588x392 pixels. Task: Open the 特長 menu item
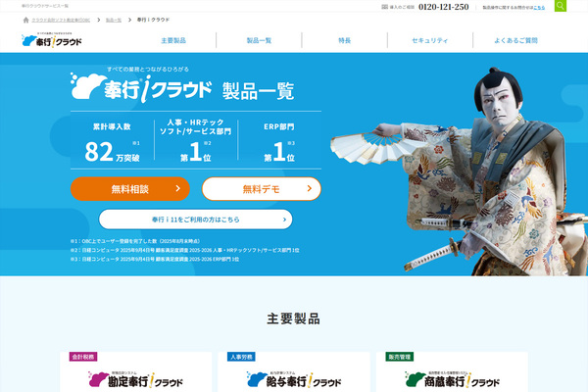[x=344, y=40]
